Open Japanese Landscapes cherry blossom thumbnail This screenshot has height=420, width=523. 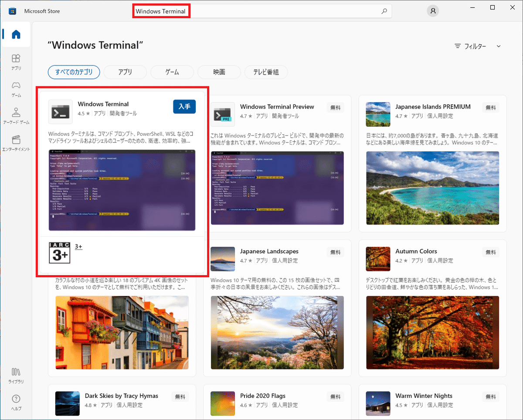(277, 332)
